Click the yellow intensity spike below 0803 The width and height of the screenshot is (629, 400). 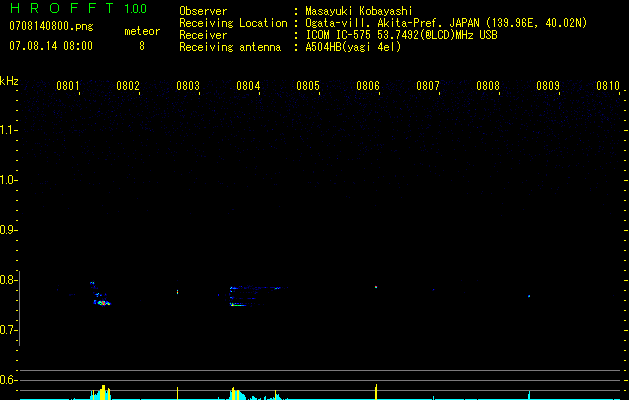tap(178, 393)
